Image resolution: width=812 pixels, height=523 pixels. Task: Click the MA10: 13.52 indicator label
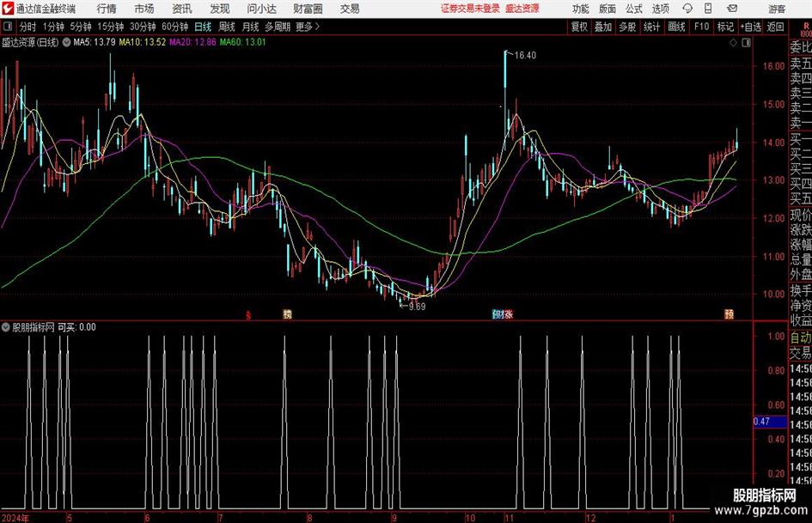(143, 42)
